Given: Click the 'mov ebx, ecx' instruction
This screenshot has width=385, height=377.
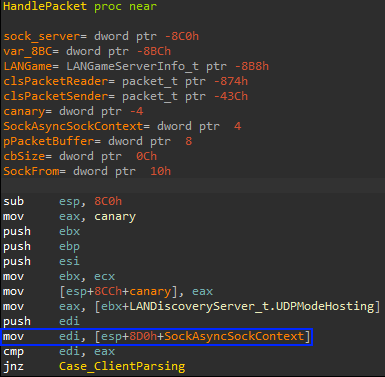Looking at the screenshot, I should pos(59,276).
